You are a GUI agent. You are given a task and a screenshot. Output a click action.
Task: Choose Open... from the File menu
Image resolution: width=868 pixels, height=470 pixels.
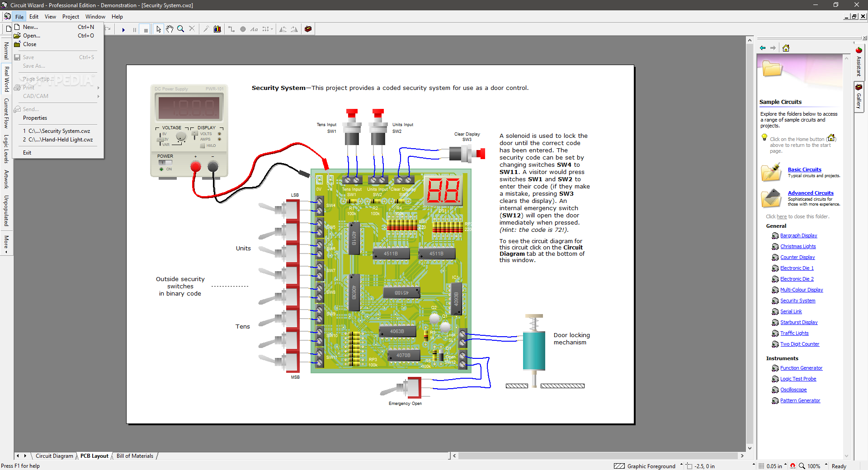pos(57,36)
